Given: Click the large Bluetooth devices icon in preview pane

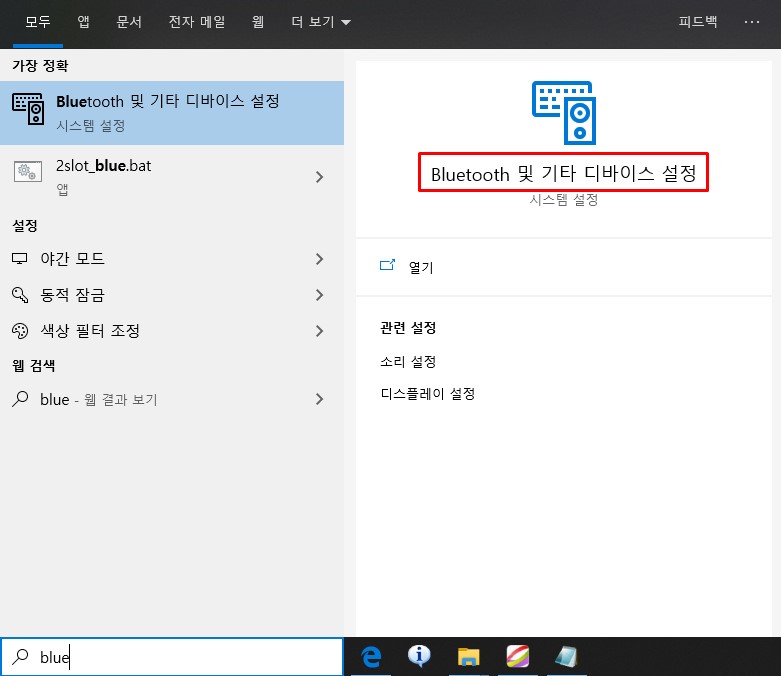Looking at the screenshot, I should point(564,113).
